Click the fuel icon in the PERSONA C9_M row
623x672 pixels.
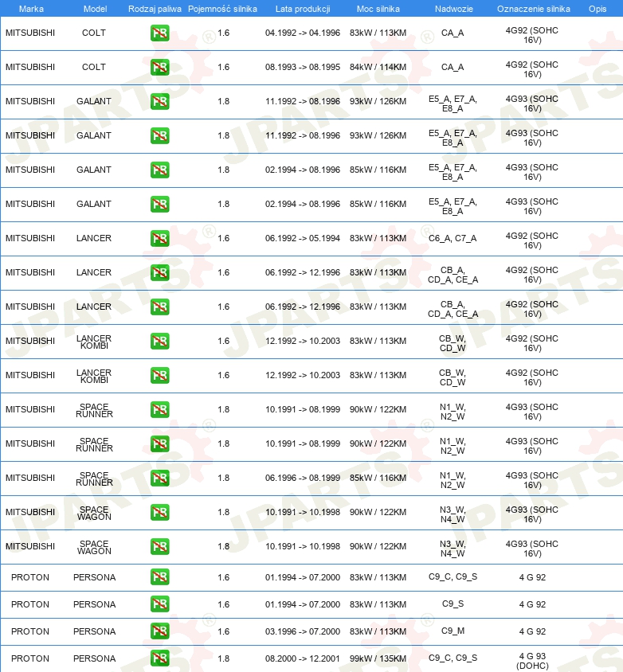pos(159,631)
